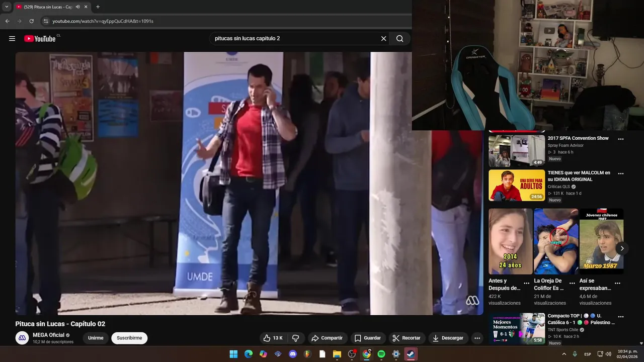Open options for Antes y Después short
The image size is (644, 362).
pyautogui.click(x=527, y=284)
